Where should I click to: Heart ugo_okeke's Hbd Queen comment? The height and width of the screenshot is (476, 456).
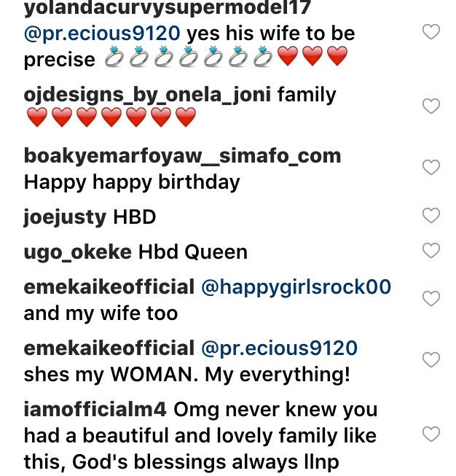(431, 251)
